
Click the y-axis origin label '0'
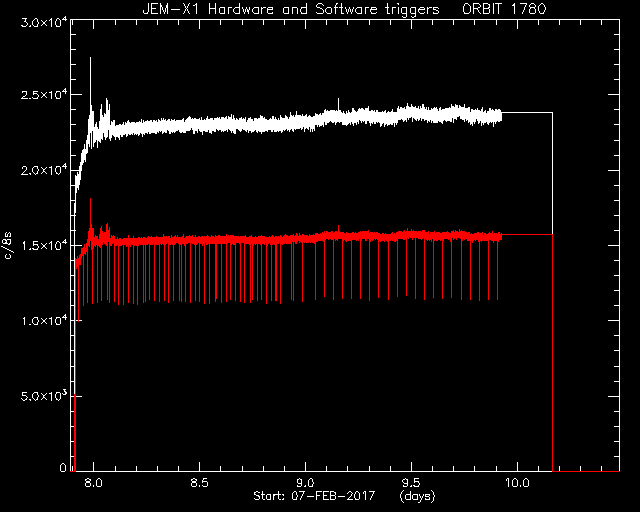(x=63, y=467)
